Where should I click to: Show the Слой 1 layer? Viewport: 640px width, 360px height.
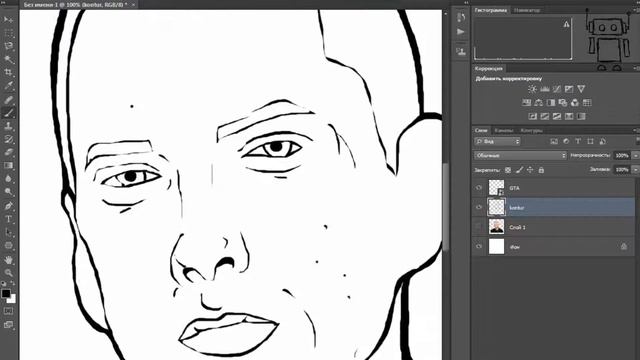(479, 227)
